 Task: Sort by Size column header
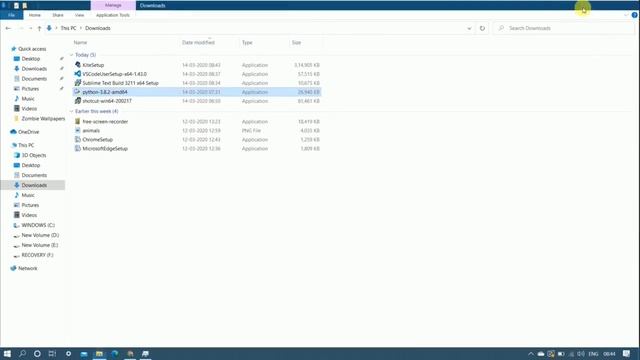click(296, 42)
